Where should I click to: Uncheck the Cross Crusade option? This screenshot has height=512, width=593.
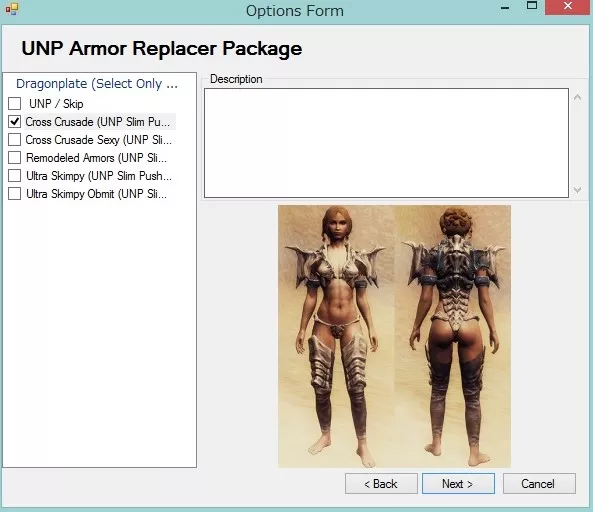pyautogui.click(x=14, y=121)
